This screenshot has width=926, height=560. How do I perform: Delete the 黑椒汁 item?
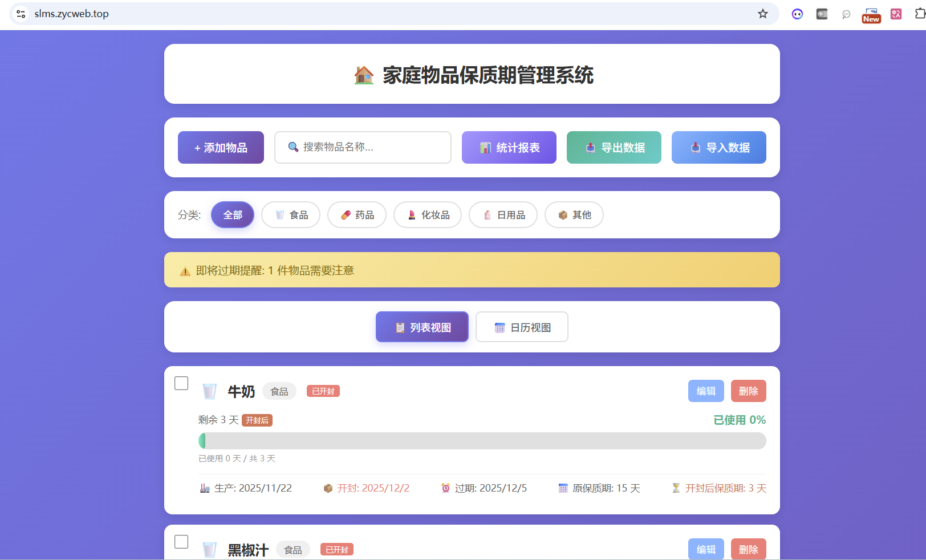749,549
